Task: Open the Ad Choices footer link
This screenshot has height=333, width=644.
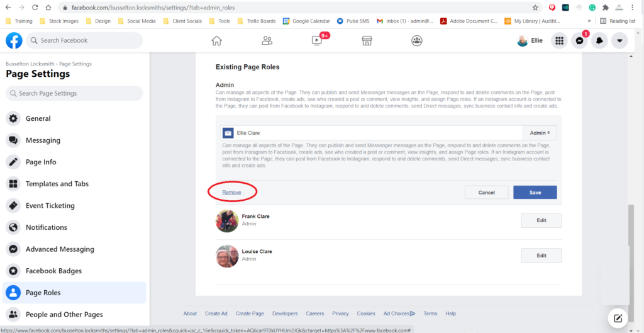Action: click(x=399, y=313)
